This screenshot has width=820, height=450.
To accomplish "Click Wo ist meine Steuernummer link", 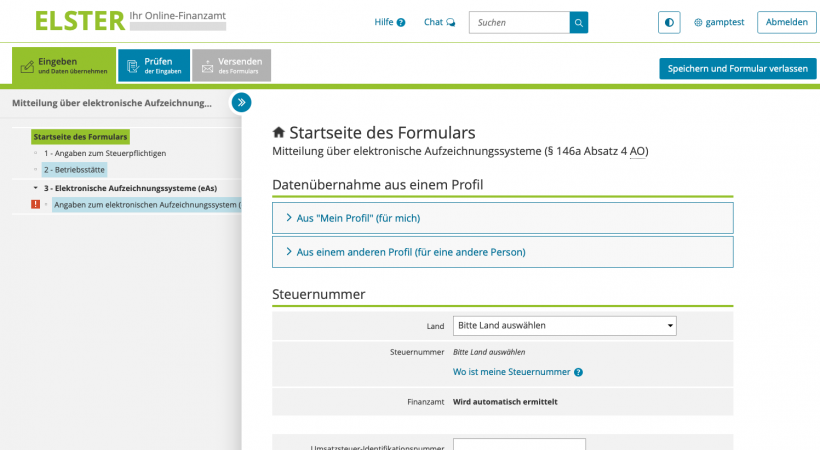I will click(511, 372).
